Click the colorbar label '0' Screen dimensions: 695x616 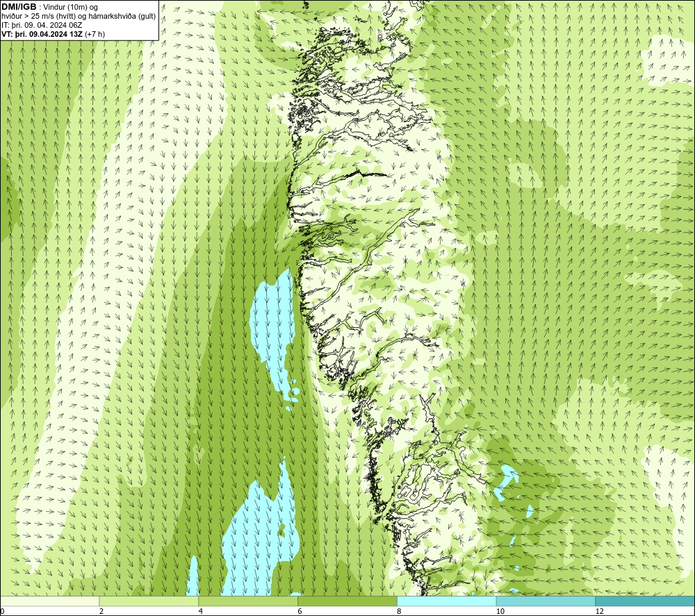pyautogui.click(x=2, y=611)
